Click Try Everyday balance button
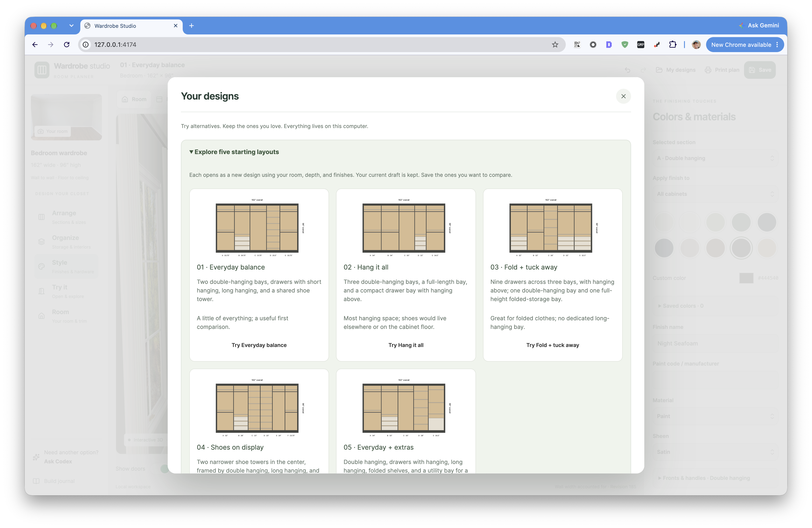The width and height of the screenshot is (812, 528). (x=259, y=345)
